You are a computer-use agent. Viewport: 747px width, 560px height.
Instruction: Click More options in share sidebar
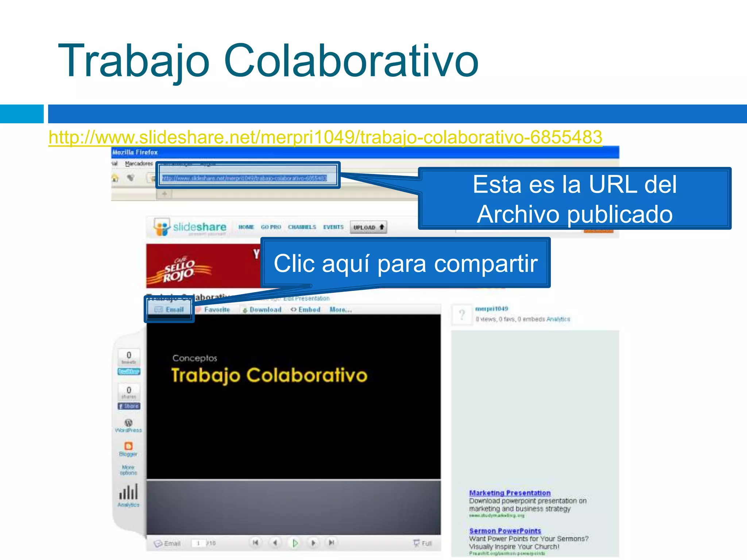pyautogui.click(x=128, y=470)
